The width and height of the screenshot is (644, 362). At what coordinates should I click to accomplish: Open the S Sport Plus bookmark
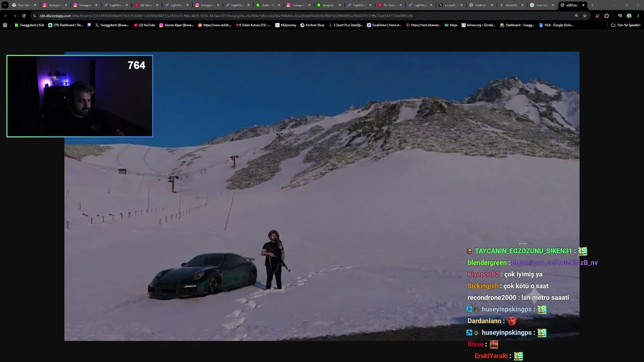346,25
